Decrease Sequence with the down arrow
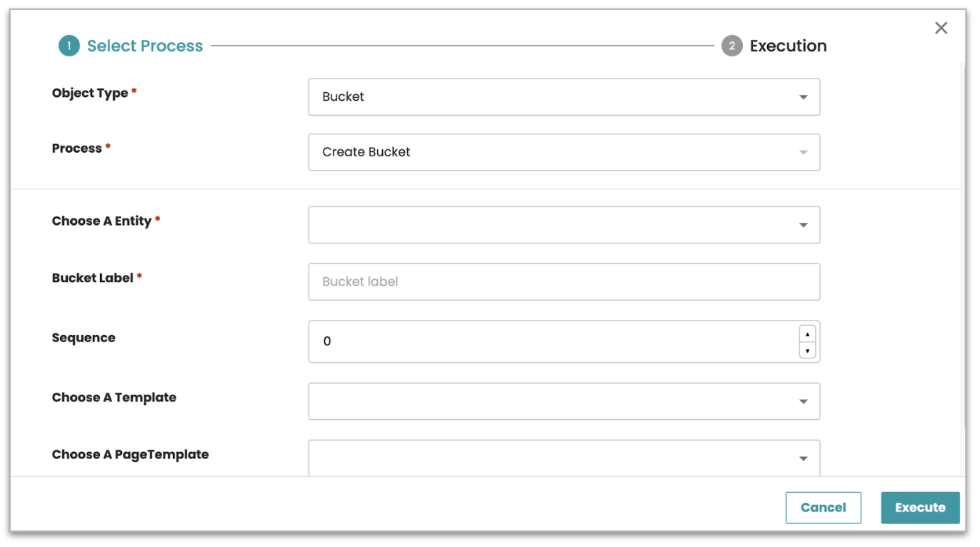The width and height of the screenshot is (980, 547). pyautogui.click(x=807, y=351)
